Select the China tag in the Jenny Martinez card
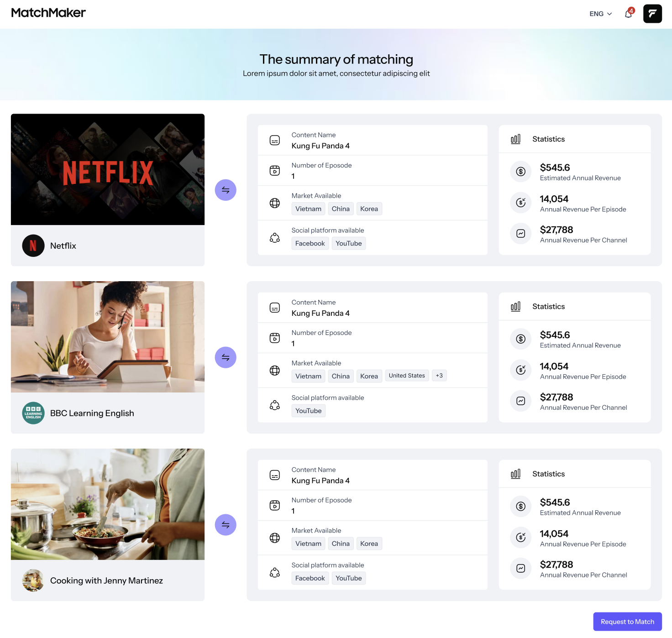The image size is (672, 638). point(341,544)
